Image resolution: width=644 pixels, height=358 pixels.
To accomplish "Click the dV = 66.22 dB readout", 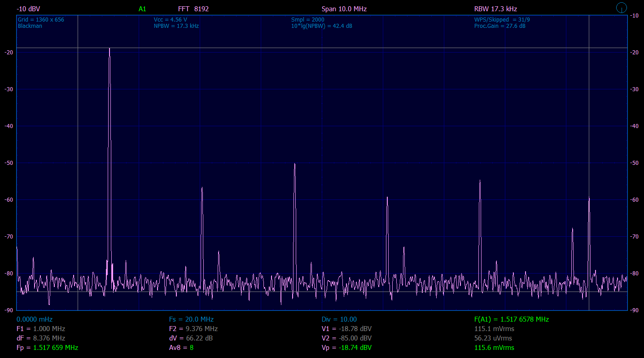I will [x=191, y=338].
